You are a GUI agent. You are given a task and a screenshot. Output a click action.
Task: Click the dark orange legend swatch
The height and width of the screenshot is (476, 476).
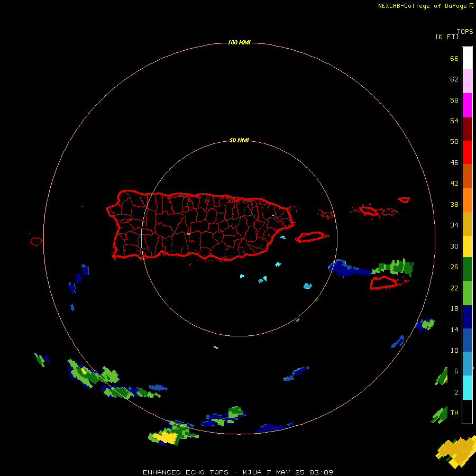point(467,176)
